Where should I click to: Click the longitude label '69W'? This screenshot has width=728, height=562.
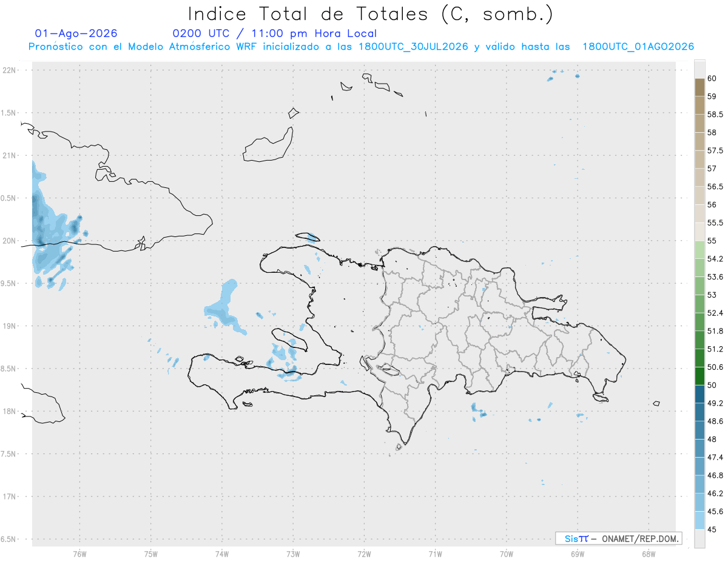pos(578,554)
